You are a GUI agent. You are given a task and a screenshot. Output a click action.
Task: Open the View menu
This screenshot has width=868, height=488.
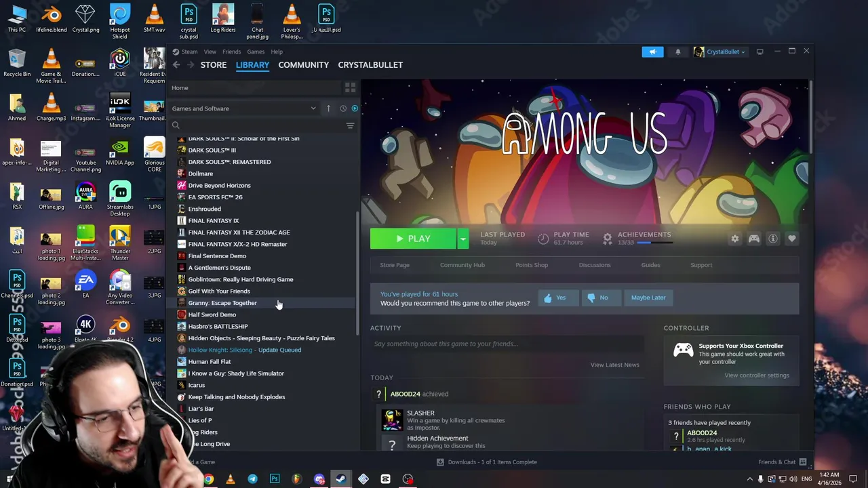(210, 52)
